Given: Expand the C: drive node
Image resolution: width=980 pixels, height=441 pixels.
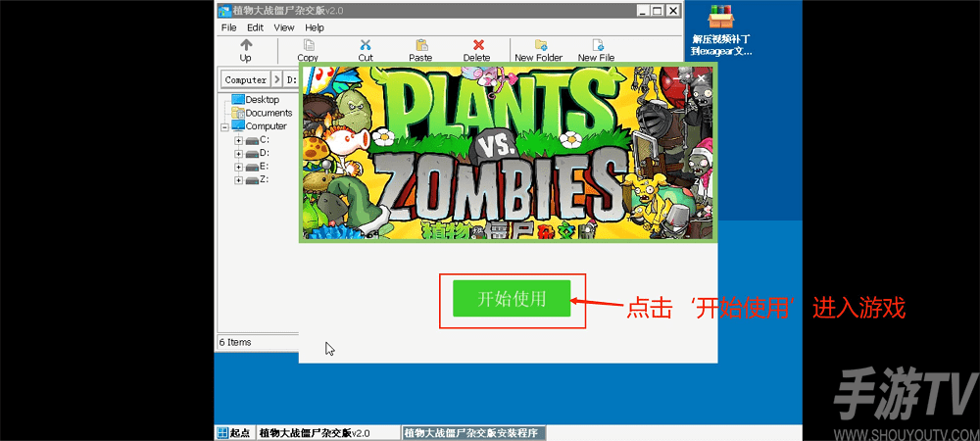Looking at the screenshot, I should 238,140.
